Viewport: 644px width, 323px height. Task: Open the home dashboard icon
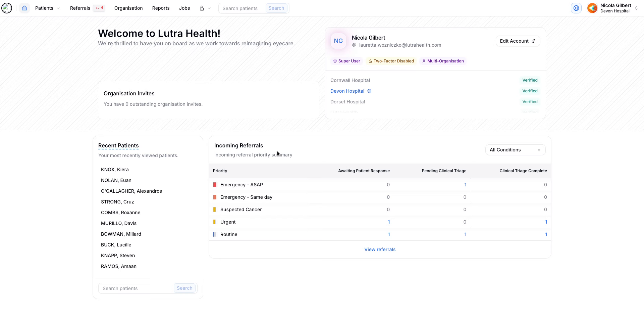point(24,8)
